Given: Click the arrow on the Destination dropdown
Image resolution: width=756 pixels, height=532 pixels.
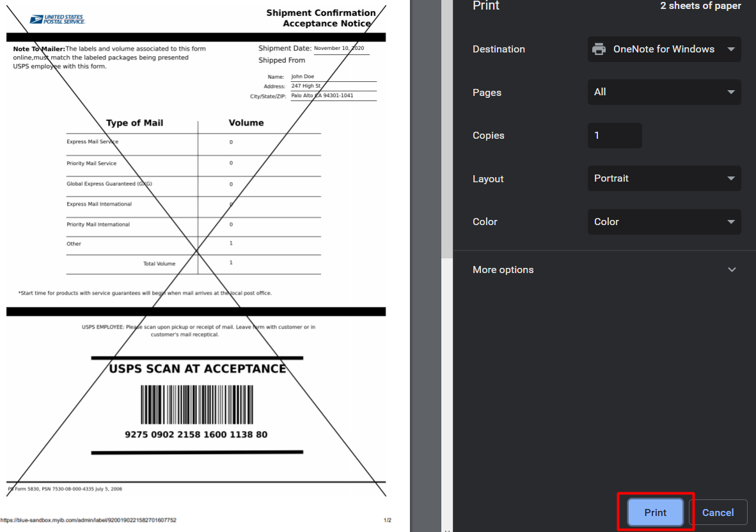Looking at the screenshot, I should coord(730,49).
